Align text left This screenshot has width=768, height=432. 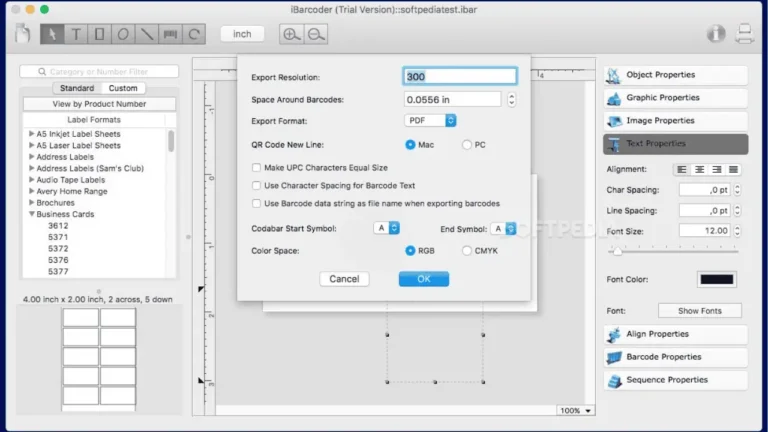(682, 169)
